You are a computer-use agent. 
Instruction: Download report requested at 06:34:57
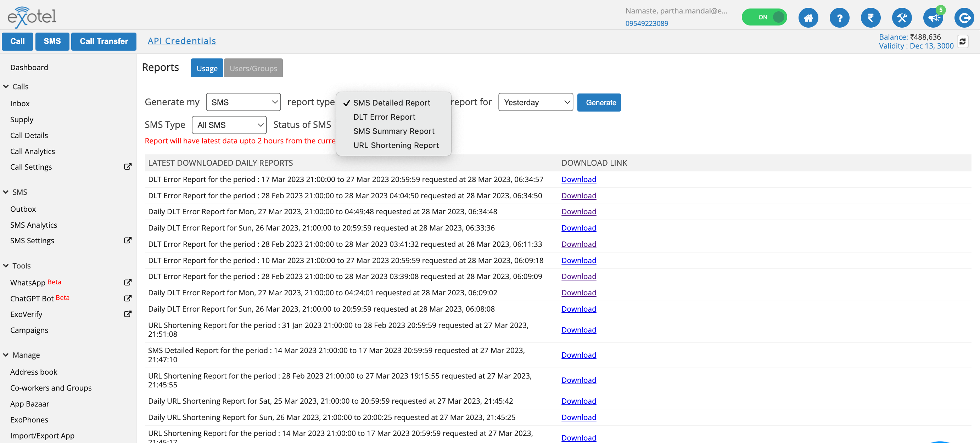coord(579,179)
